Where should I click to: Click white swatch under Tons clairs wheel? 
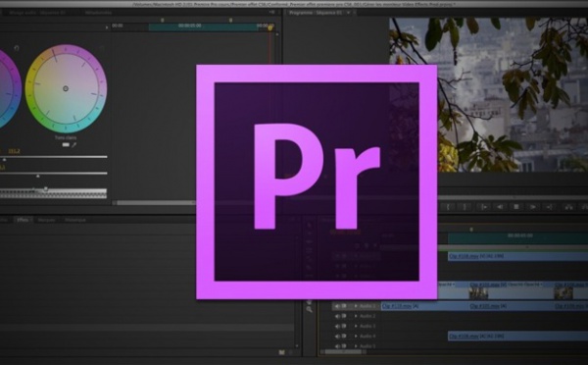(x=66, y=145)
